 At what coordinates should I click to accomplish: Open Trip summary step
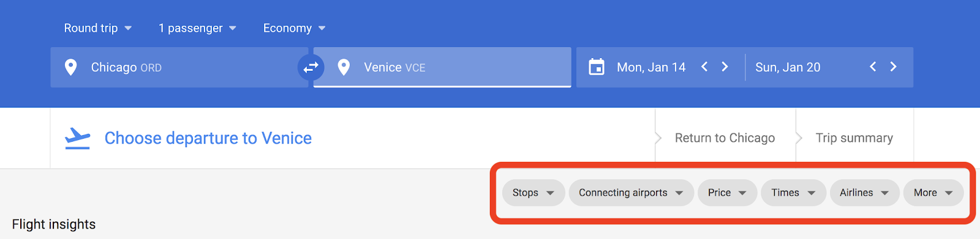coord(854,138)
